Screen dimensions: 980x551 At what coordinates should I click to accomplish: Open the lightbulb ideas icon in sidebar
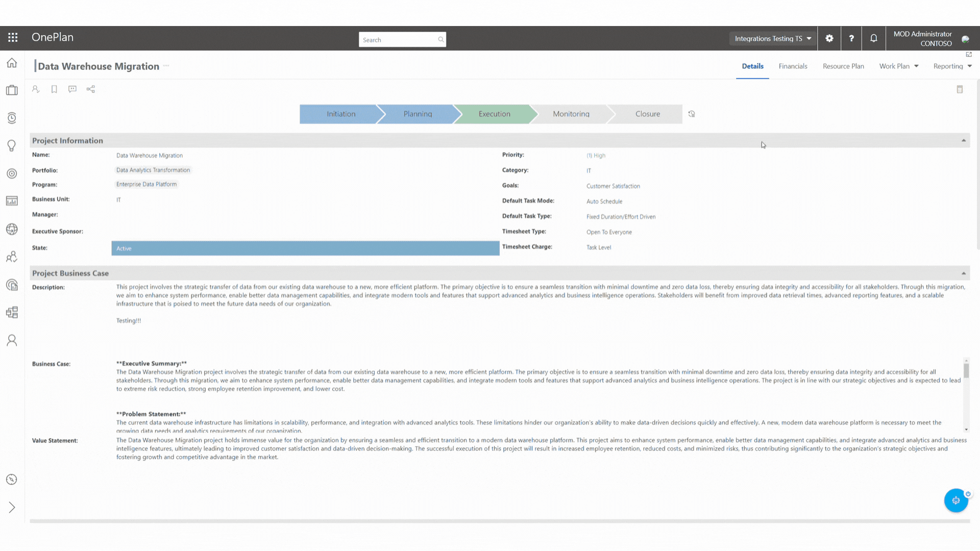[x=12, y=146]
